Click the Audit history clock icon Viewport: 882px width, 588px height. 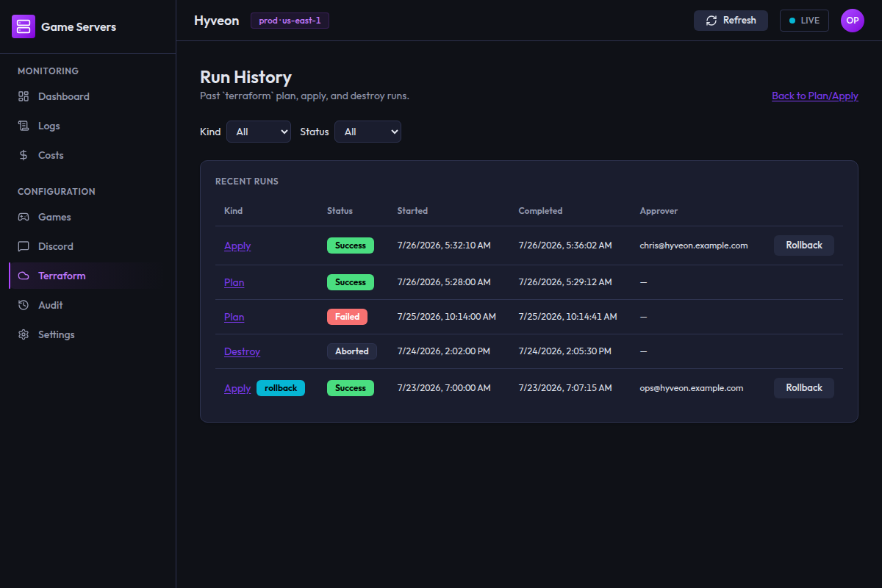[24, 305]
